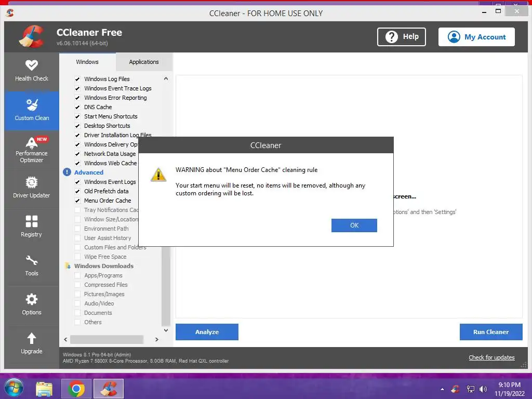Image resolution: width=532 pixels, height=399 pixels.
Task: Check the Audio/Video downloads option
Action: coord(77,303)
